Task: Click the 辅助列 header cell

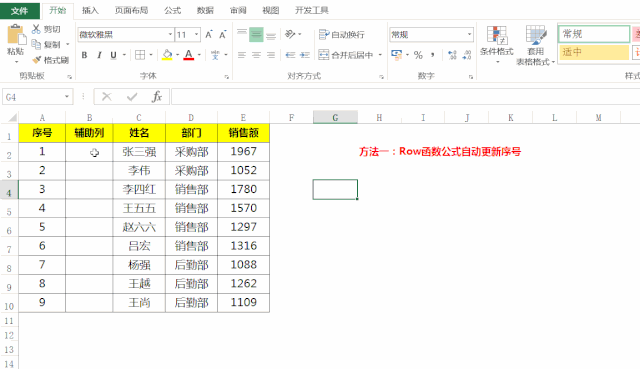Action: click(x=89, y=133)
